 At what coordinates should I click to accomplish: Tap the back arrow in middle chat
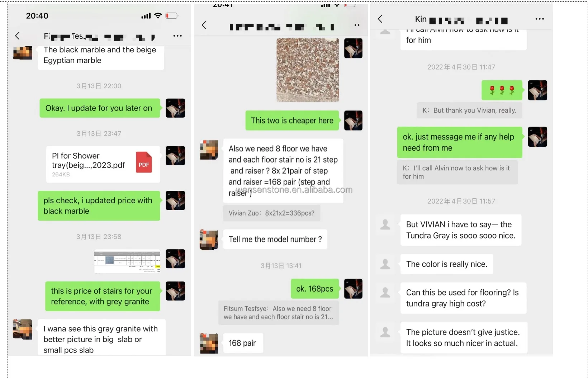(x=204, y=25)
